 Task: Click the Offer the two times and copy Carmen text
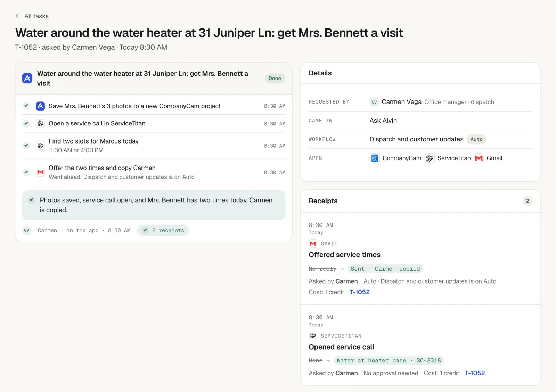click(102, 168)
